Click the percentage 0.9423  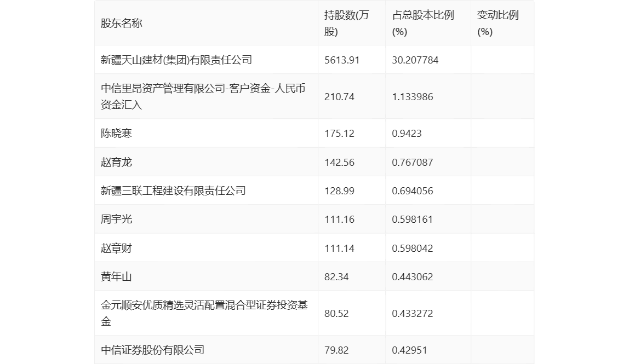pyautogui.click(x=407, y=134)
